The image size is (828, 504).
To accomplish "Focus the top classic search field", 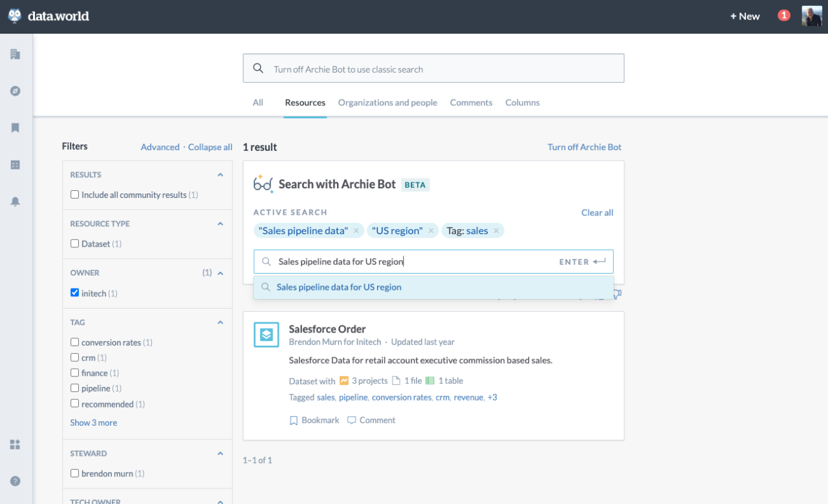I will 433,68.
